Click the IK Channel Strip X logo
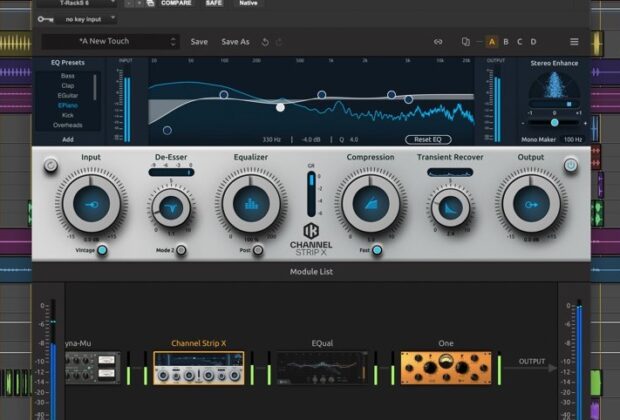The height and width of the screenshot is (420, 620). (x=311, y=240)
